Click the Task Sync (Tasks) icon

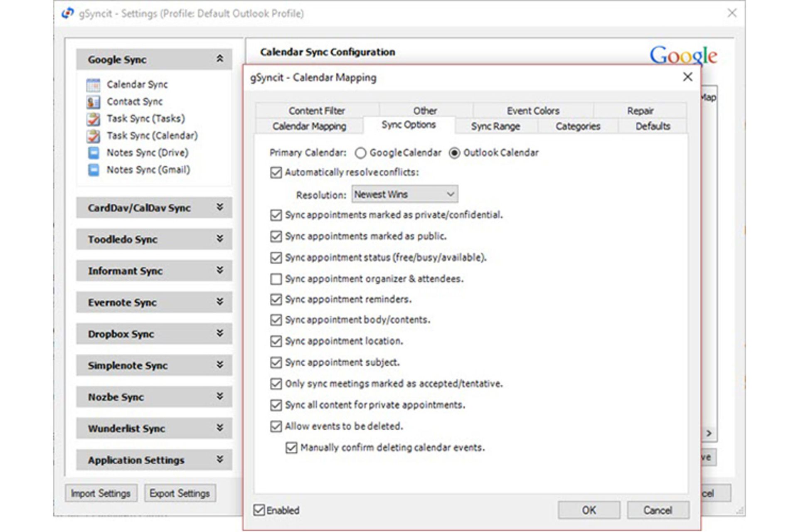pyautogui.click(x=93, y=119)
